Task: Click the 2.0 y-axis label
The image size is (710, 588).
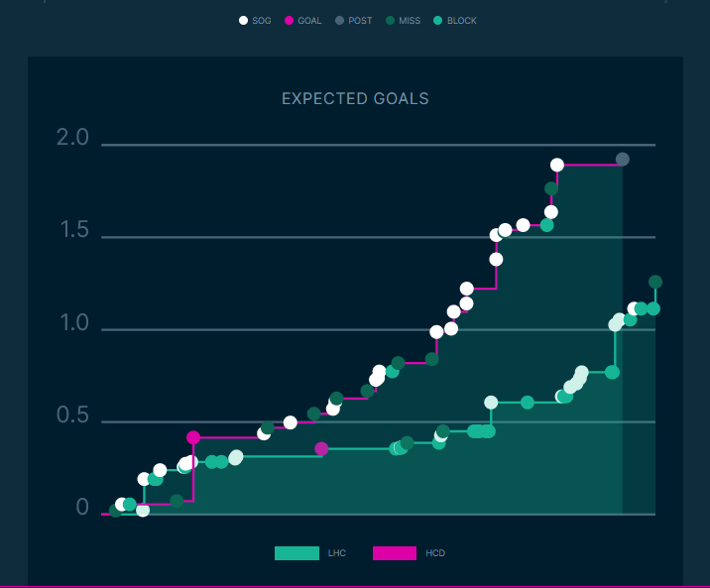Action: pos(73,138)
